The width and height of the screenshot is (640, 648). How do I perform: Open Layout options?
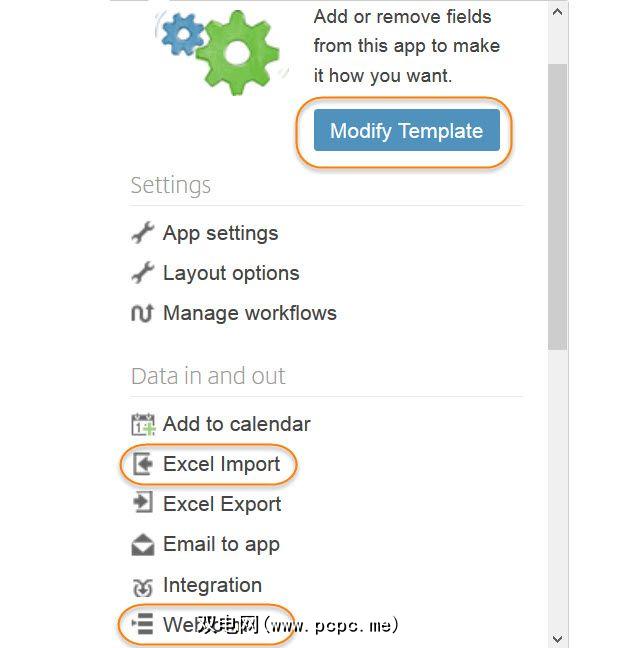click(231, 273)
